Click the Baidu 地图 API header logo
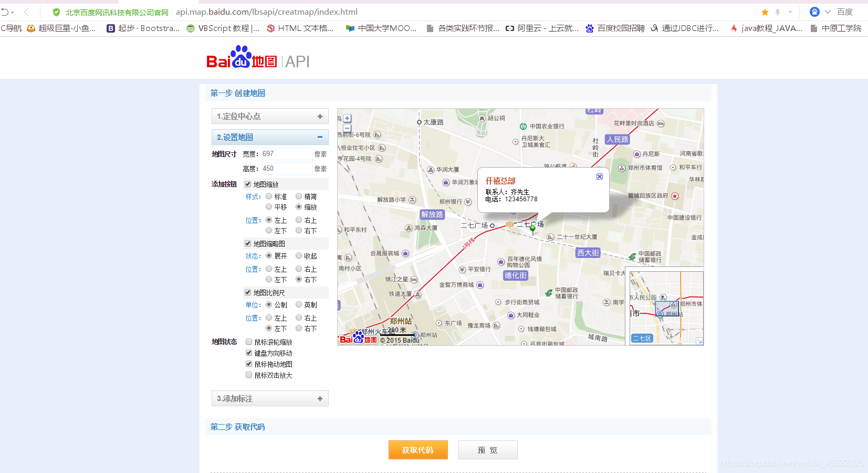 point(258,58)
